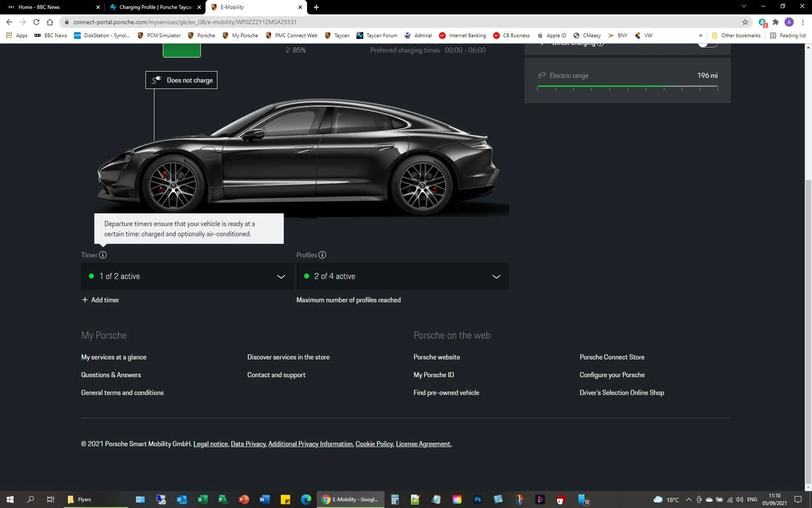
Task: Open Excel from the taskbar
Action: 202,499
